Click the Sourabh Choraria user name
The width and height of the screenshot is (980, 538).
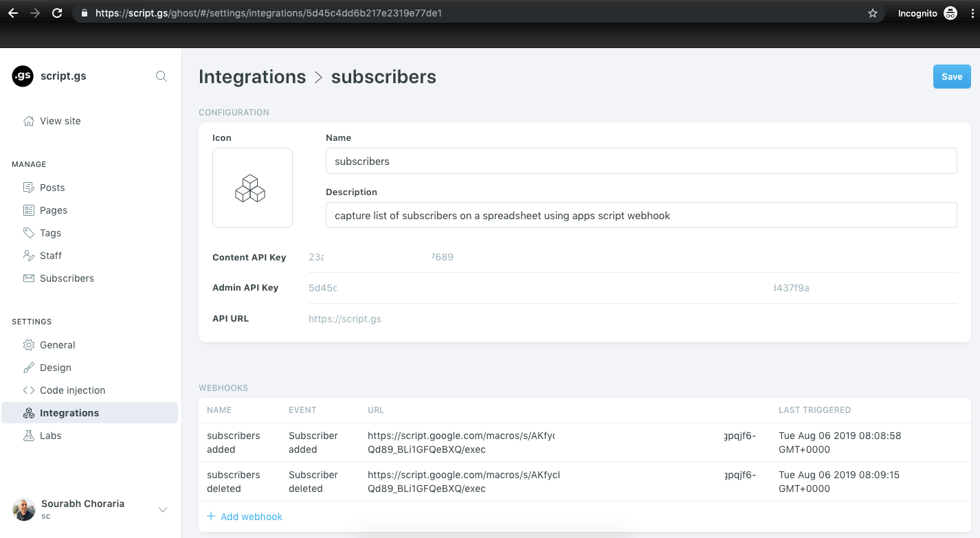[x=82, y=504]
